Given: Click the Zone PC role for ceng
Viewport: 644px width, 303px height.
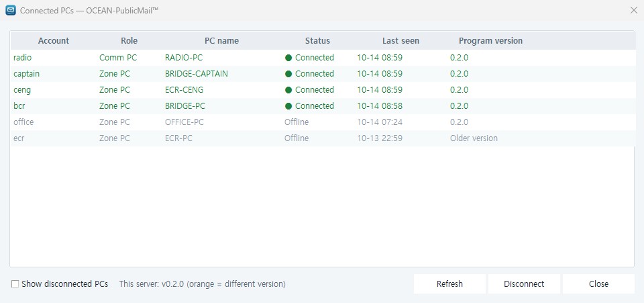Looking at the screenshot, I should 115,89.
